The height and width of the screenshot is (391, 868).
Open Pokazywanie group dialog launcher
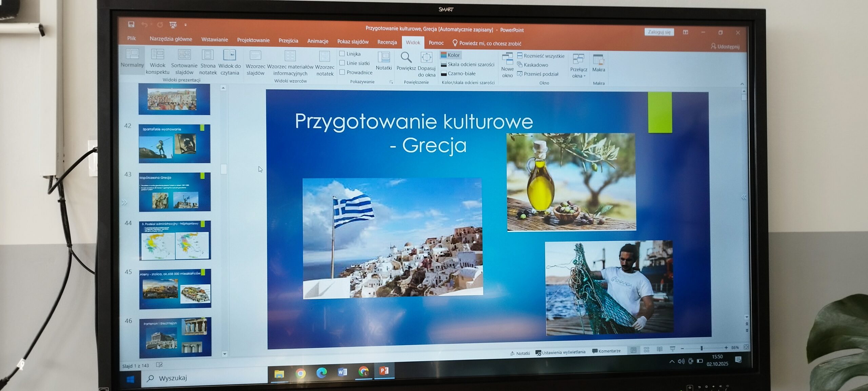coord(391,82)
